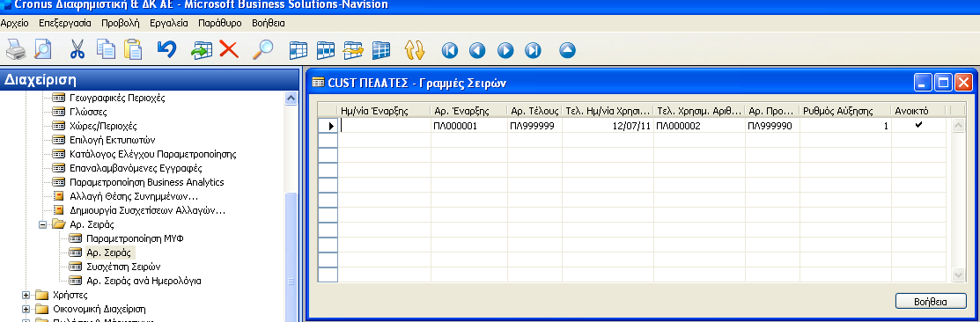Open Αρ. Σειράς ανά Ημερολόγια
This screenshot has width=980, height=322.
click(144, 281)
